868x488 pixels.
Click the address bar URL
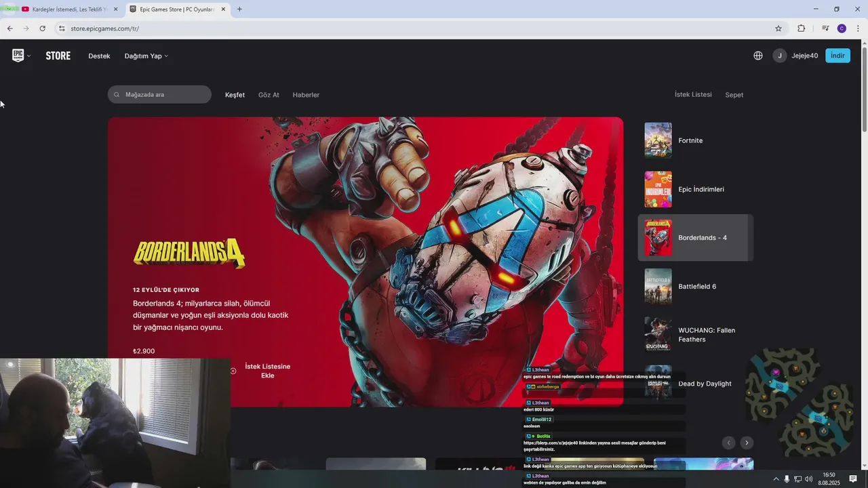tap(104, 28)
